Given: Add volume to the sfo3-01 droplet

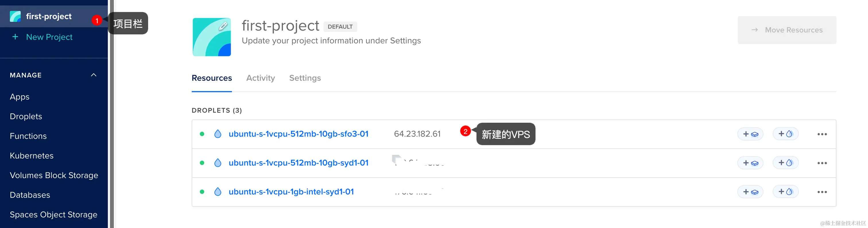Looking at the screenshot, I should [x=750, y=134].
